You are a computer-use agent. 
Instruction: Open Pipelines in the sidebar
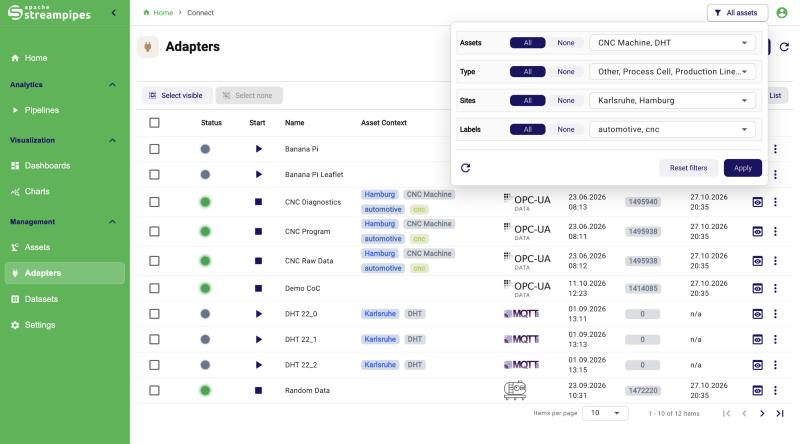tap(65, 110)
